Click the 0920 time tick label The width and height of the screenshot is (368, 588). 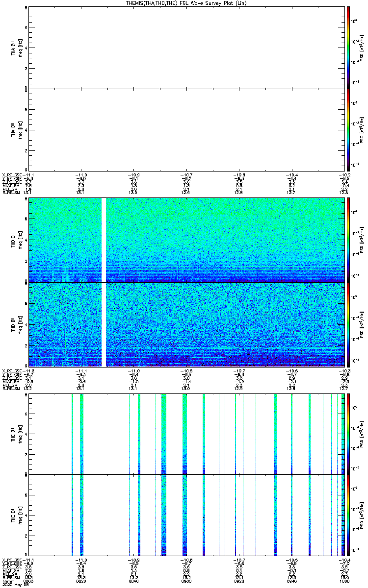[239, 580]
